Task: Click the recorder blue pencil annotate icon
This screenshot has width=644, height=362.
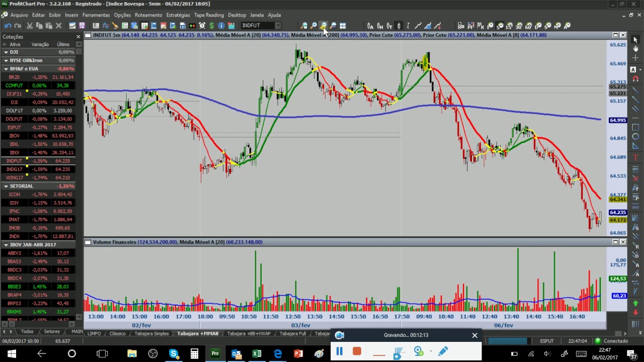Action: 443,351
